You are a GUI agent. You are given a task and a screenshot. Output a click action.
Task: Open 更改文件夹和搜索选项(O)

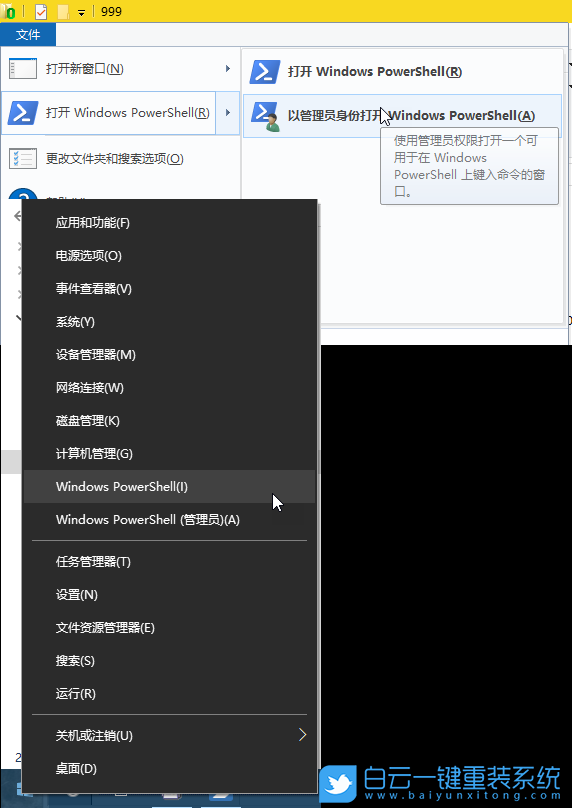(x=121, y=159)
